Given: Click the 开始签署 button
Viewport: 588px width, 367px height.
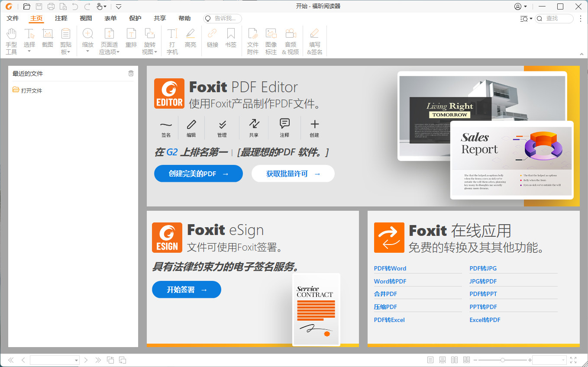Looking at the screenshot, I should [187, 290].
